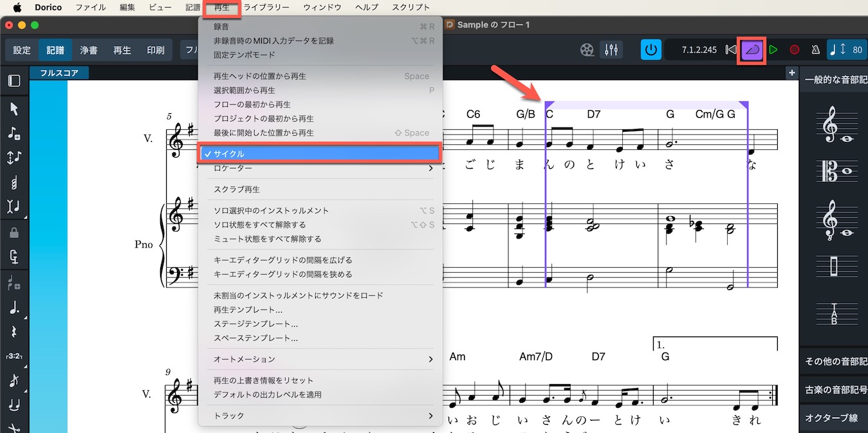Choose 録音 from the menu

pyautogui.click(x=320, y=26)
